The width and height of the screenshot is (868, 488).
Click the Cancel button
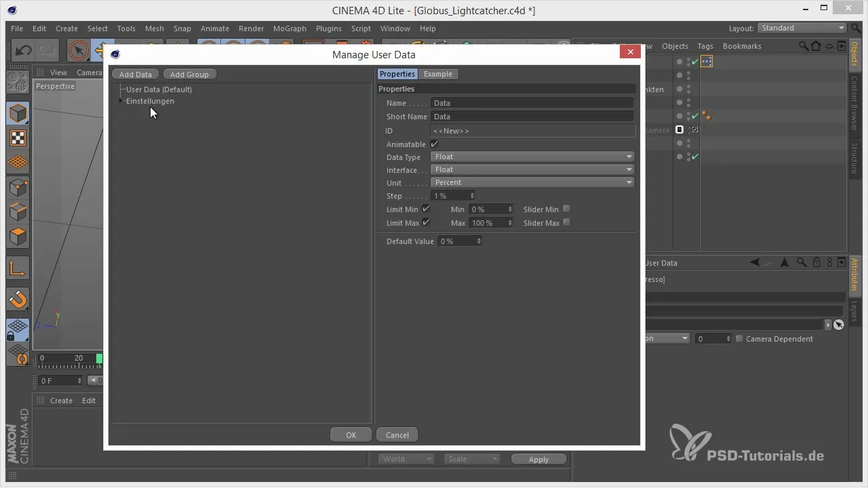(x=397, y=435)
